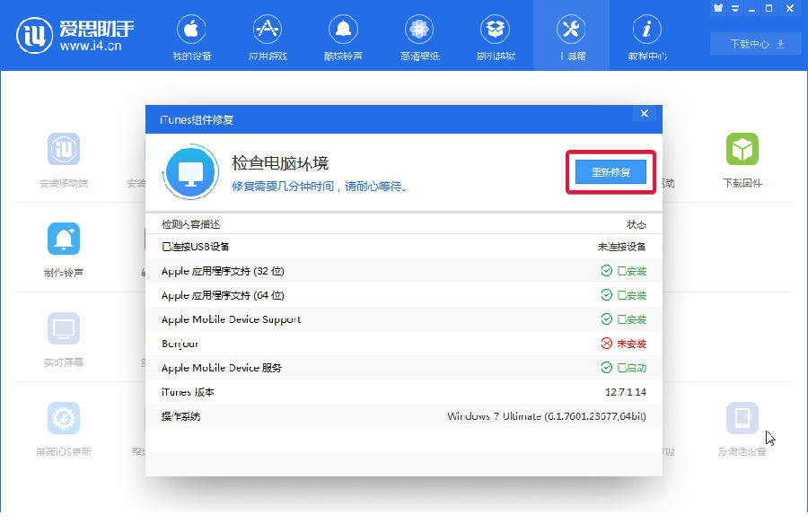Screen dimensions: 808x532
Task: Open the 屏蔽iOS更新 block update tool
Action: click(x=64, y=430)
